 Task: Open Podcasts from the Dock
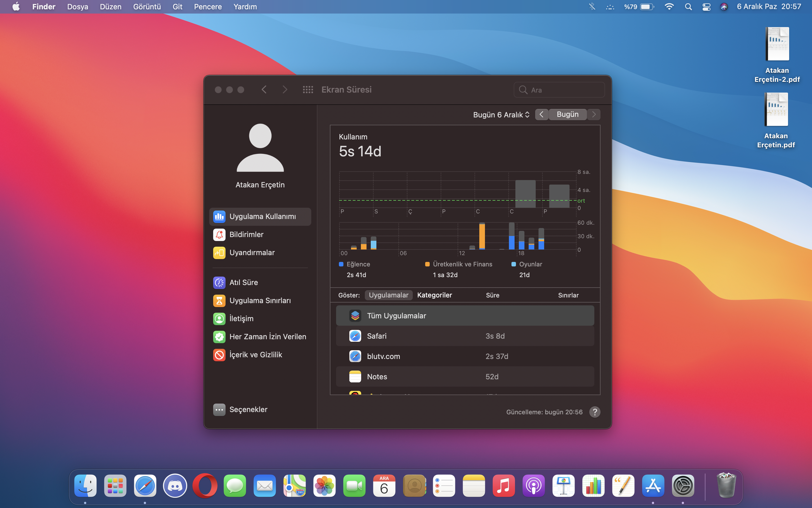point(533,485)
